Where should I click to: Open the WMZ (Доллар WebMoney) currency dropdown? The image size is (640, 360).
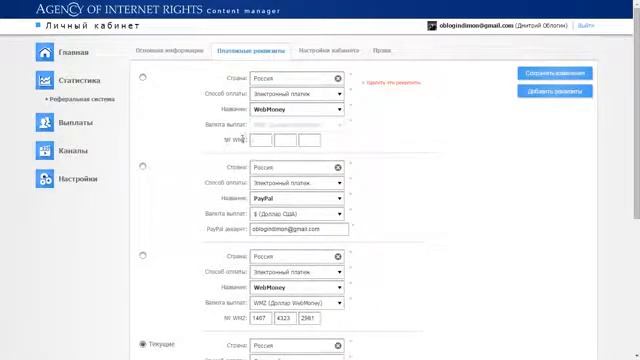(x=297, y=303)
